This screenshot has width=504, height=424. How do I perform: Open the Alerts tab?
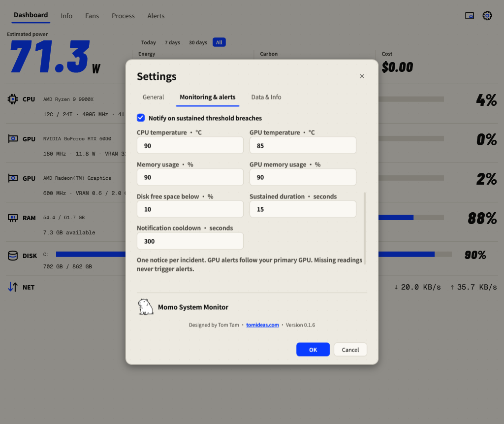tap(156, 16)
